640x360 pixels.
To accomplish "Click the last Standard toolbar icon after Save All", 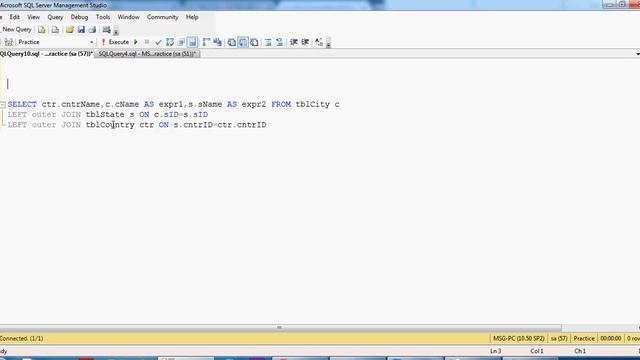I will 106,30.
